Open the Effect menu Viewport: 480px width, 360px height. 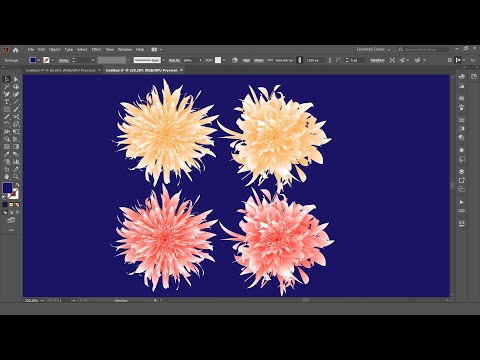point(96,49)
